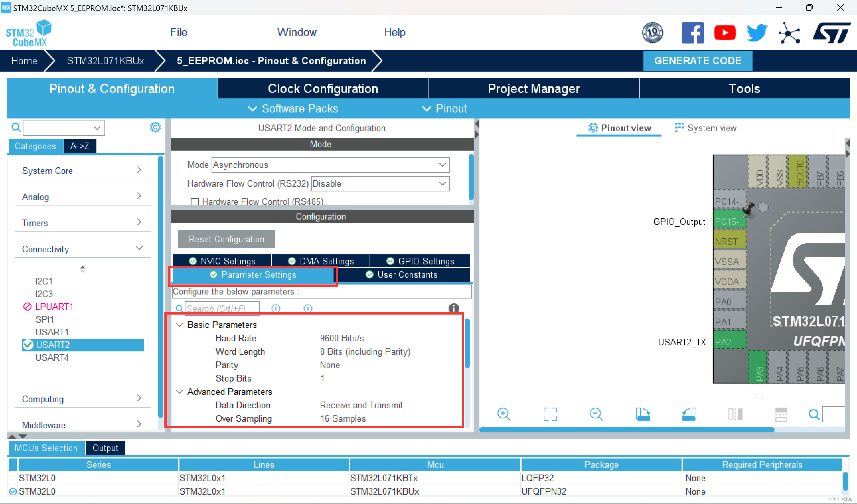Click the GENERATE CODE button
The width and height of the screenshot is (857, 504).
pos(698,61)
